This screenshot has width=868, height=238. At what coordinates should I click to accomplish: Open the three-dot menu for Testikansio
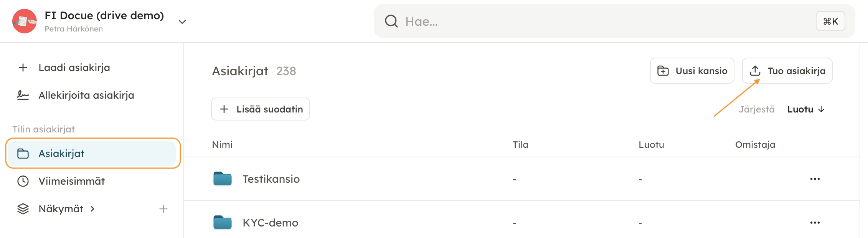coord(815,179)
